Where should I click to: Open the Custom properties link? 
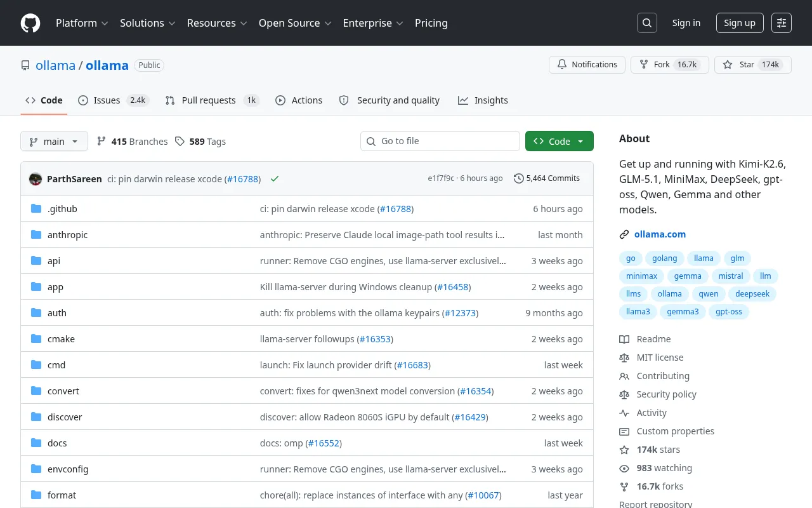pyautogui.click(x=675, y=431)
